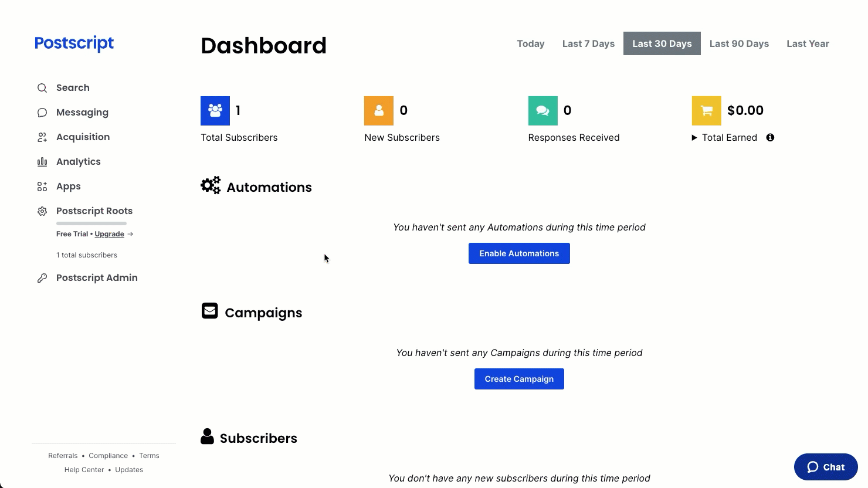Select the Last 7 Days tab
This screenshot has height=488, width=868.
[x=588, y=43]
